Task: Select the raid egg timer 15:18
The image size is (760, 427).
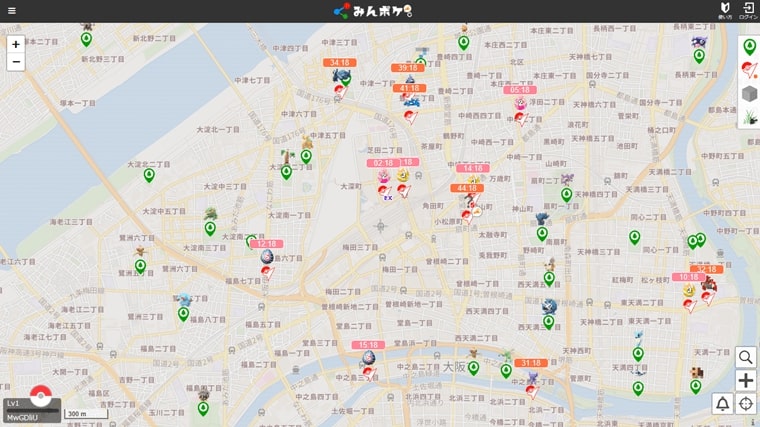Action: (x=368, y=345)
